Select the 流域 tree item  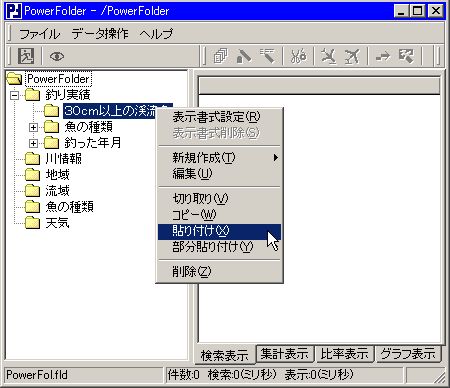58,191
